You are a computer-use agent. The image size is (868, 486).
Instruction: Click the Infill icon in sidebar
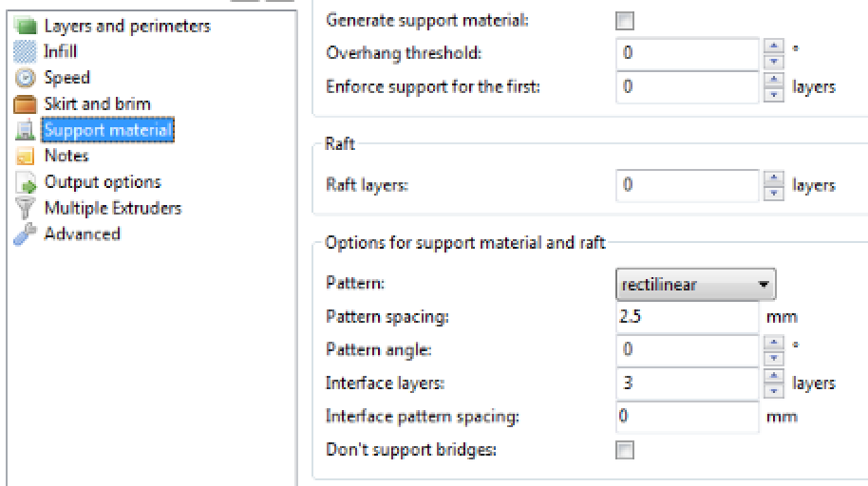(27, 52)
